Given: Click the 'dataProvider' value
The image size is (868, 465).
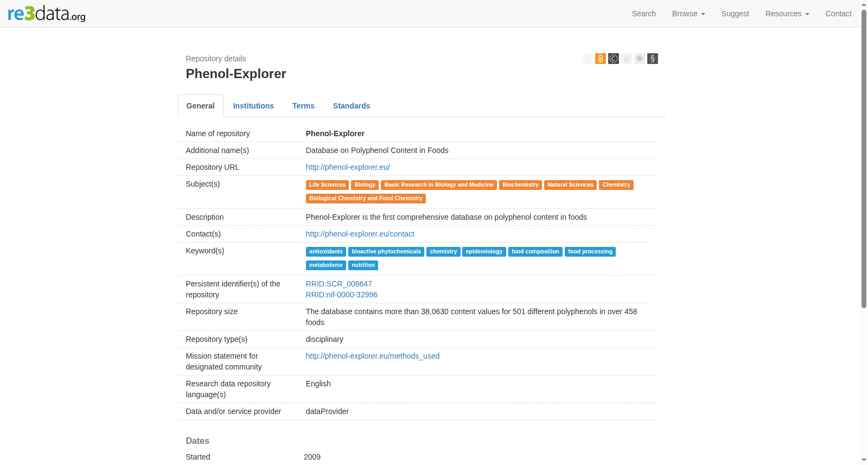Looking at the screenshot, I should tap(327, 411).
